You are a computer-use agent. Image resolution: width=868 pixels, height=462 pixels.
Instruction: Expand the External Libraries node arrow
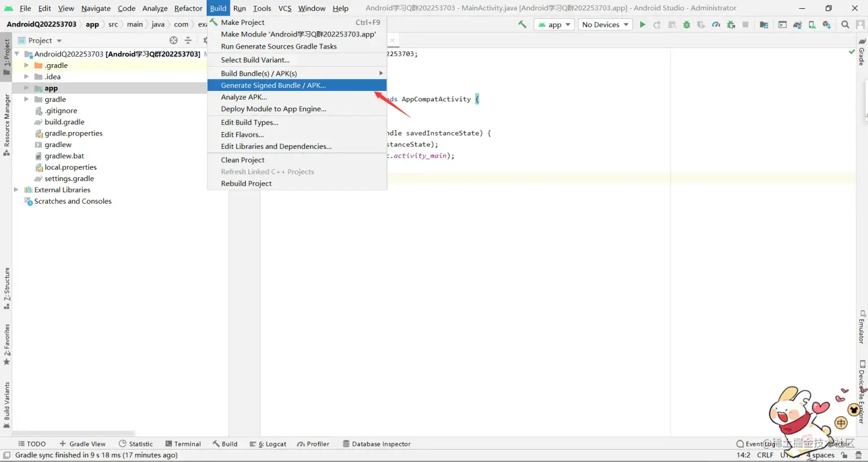pyautogui.click(x=16, y=190)
